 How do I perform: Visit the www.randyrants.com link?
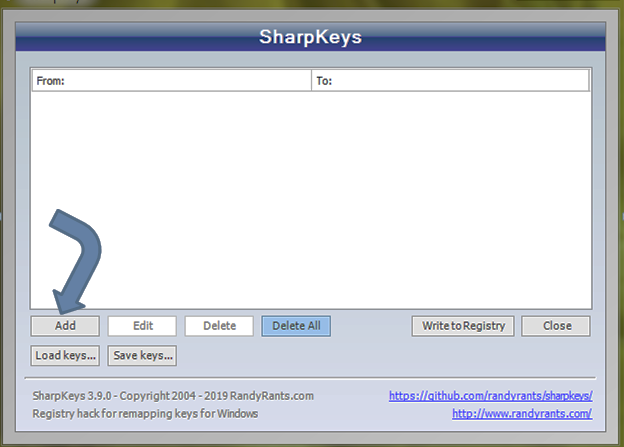(521, 413)
